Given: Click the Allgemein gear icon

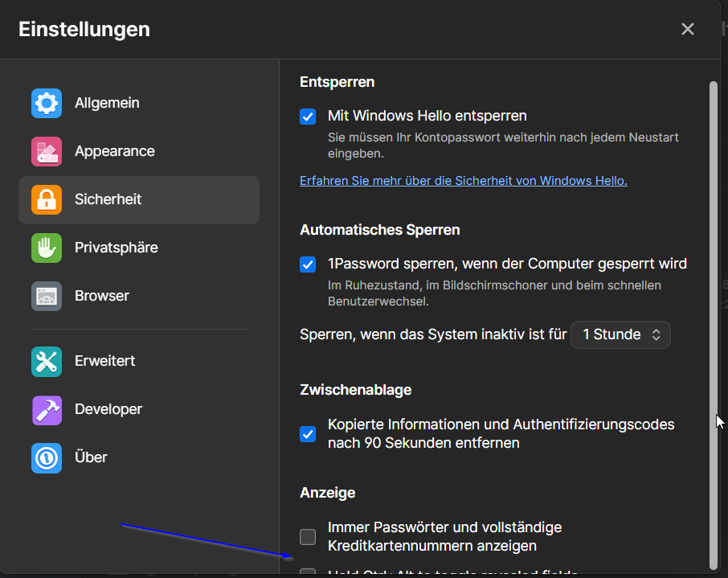Looking at the screenshot, I should point(47,103).
